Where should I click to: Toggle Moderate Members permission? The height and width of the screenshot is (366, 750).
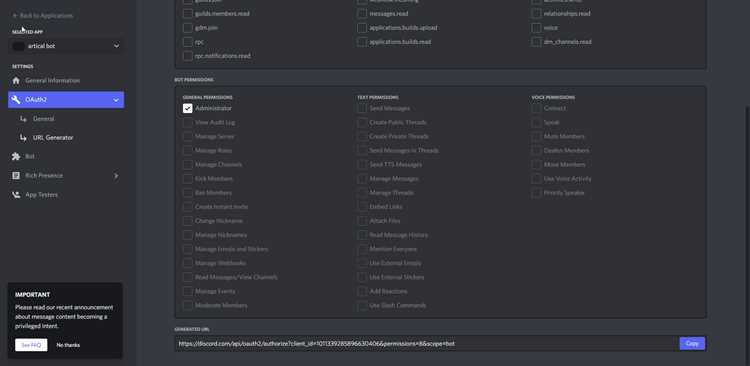[188, 305]
